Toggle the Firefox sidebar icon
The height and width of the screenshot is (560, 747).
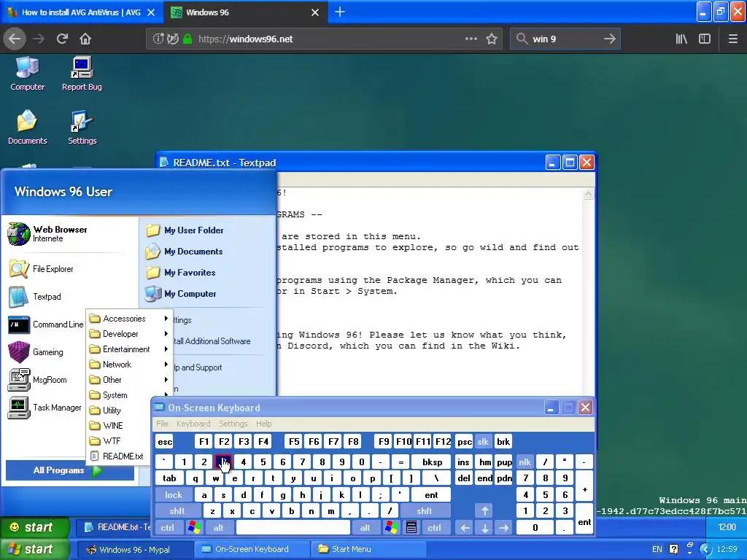(x=705, y=39)
